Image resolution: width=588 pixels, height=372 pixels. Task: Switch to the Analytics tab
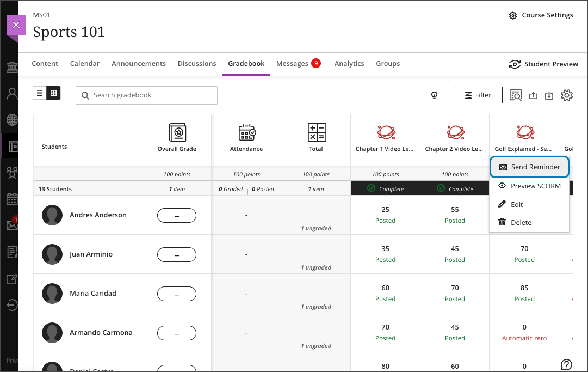coord(349,63)
